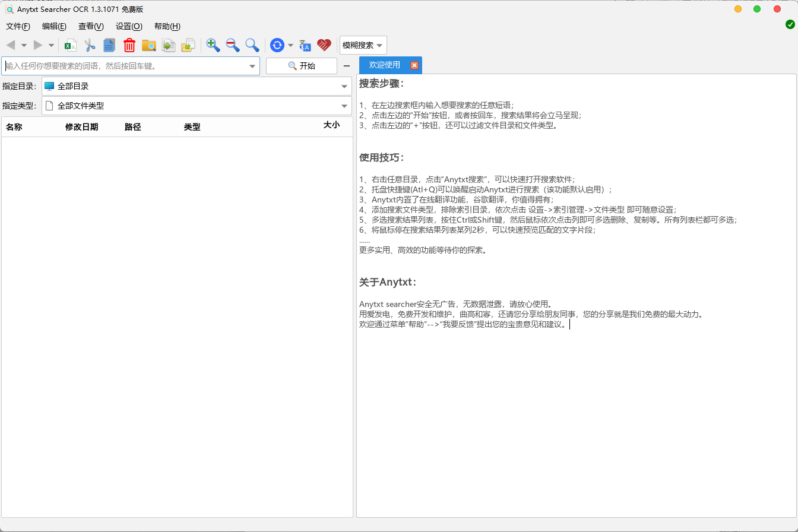Zoom in with the green plus magnifier

coord(213,45)
